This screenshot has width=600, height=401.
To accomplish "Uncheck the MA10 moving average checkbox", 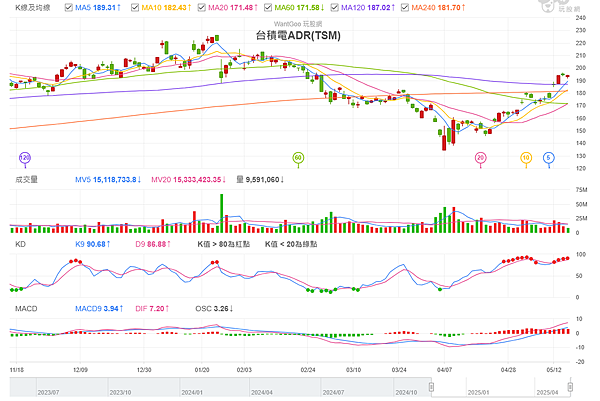I will 135,7.
